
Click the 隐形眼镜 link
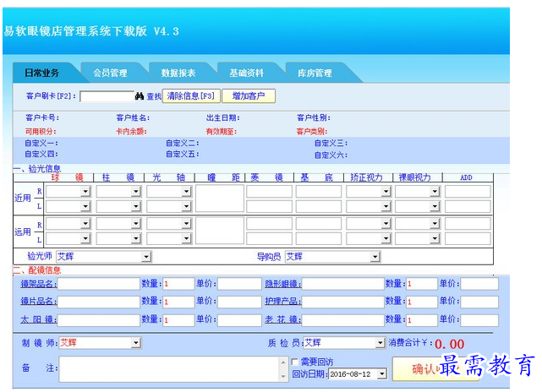(x=282, y=284)
